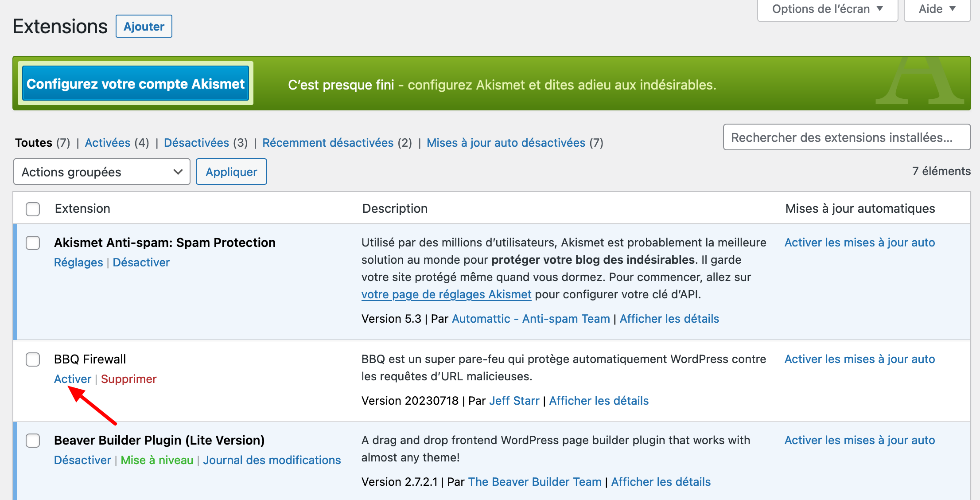This screenshot has width=980, height=500.
Task: Expand the Aide panel
Action: 937,8
